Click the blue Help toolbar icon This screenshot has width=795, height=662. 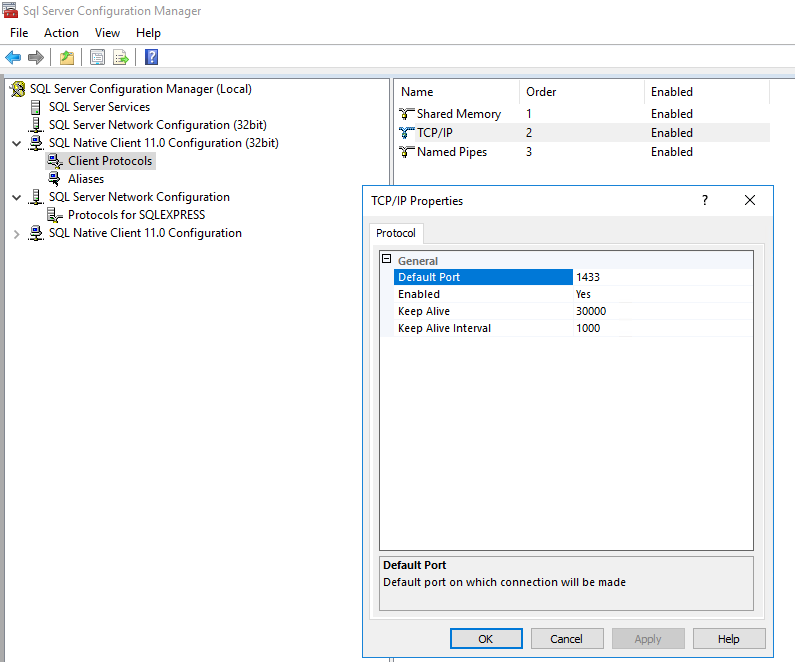click(x=151, y=57)
